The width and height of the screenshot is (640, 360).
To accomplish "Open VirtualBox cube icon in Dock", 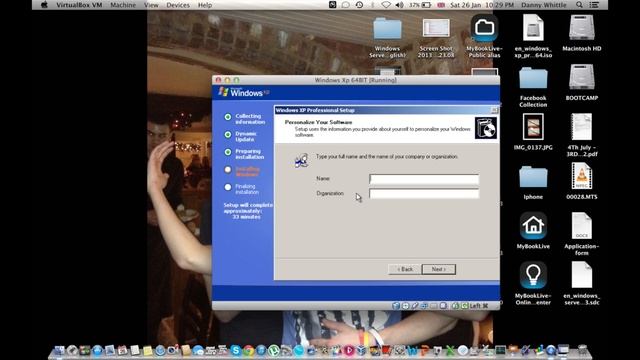I will click(361, 350).
